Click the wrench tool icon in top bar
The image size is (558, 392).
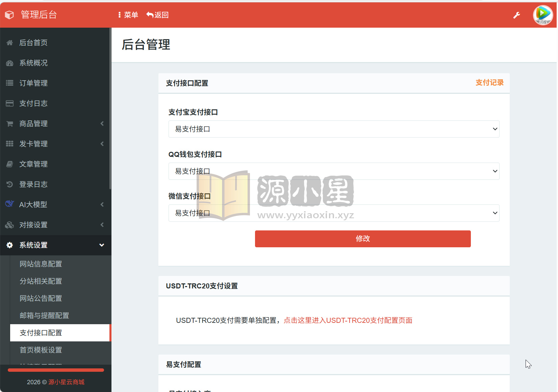point(517,15)
